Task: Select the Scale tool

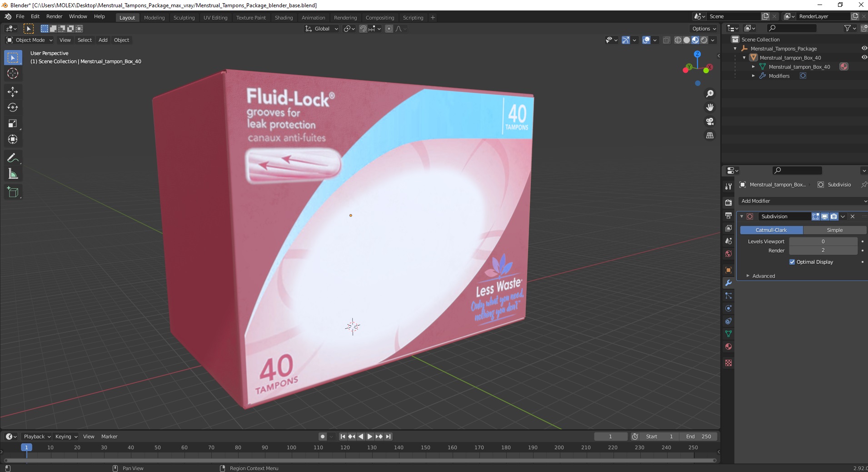Action: click(13, 124)
